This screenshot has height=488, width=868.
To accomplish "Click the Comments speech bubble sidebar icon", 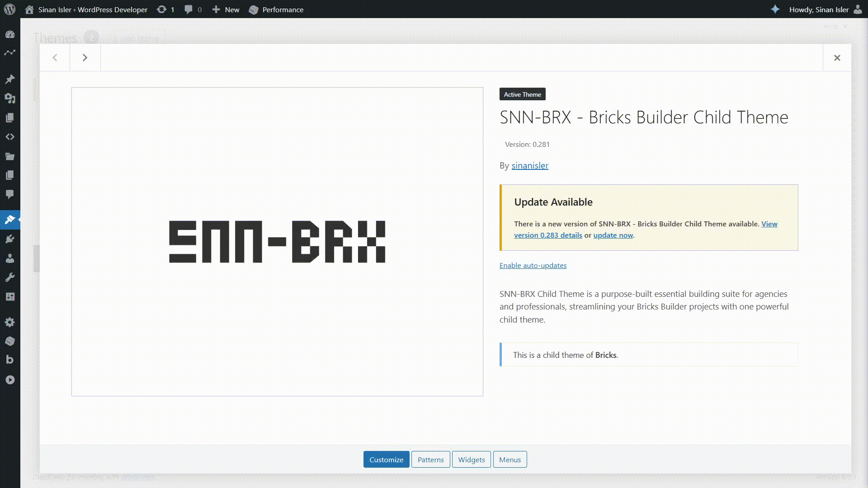I will 10,194.
